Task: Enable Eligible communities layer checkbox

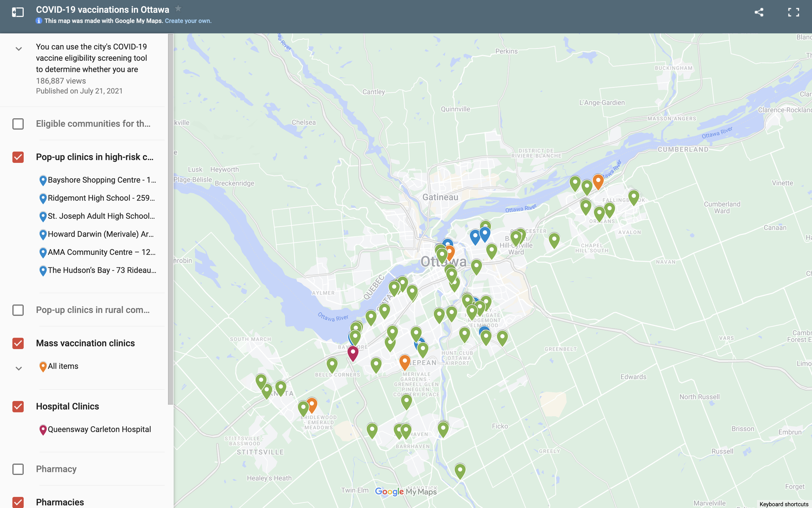Action: (18, 124)
